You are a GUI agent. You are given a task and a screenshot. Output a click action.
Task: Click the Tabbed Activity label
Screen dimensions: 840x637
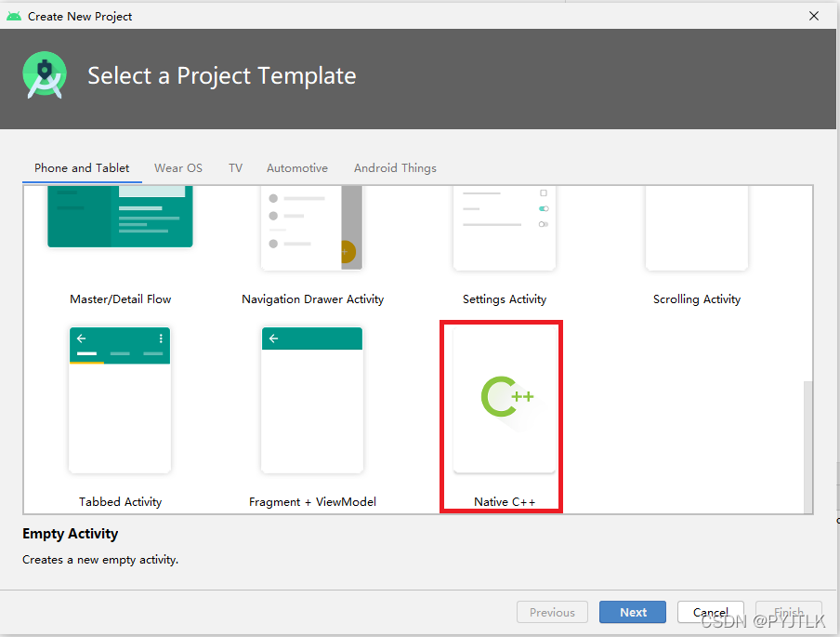[x=120, y=502]
